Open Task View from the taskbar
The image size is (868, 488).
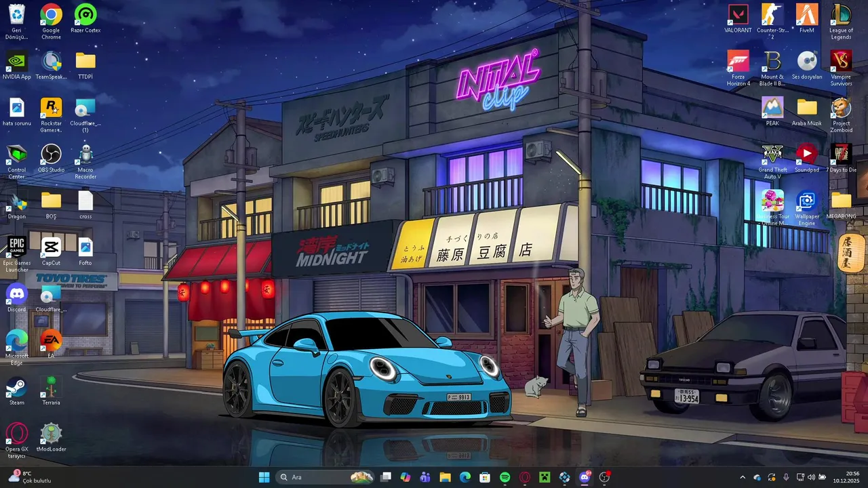(x=386, y=477)
